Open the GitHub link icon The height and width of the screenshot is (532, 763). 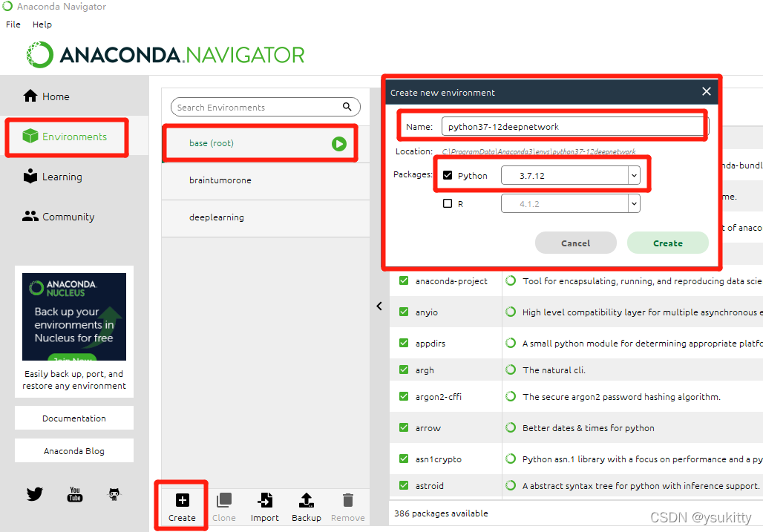pyautogui.click(x=114, y=494)
